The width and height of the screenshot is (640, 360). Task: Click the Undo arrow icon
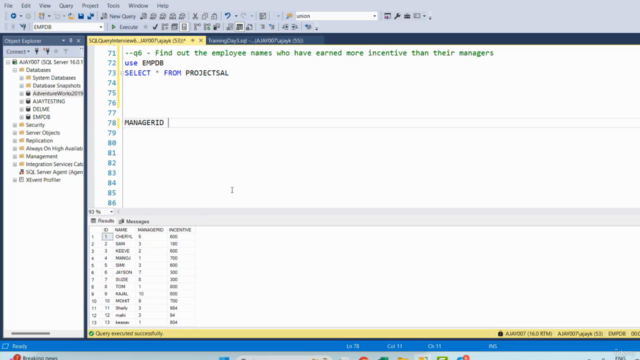click(228, 16)
